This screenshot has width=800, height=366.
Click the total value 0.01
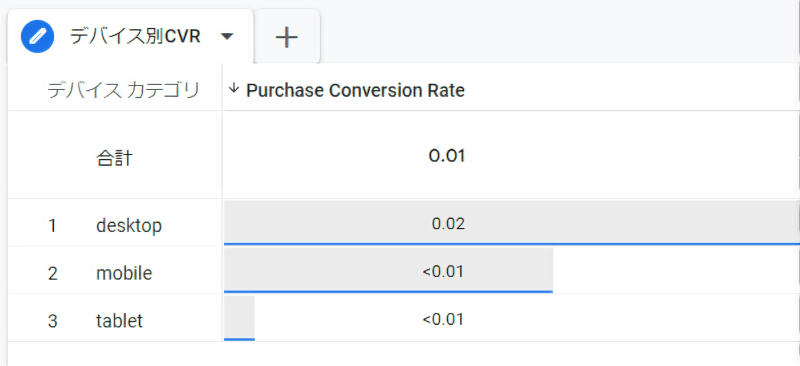pyautogui.click(x=446, y=156)
